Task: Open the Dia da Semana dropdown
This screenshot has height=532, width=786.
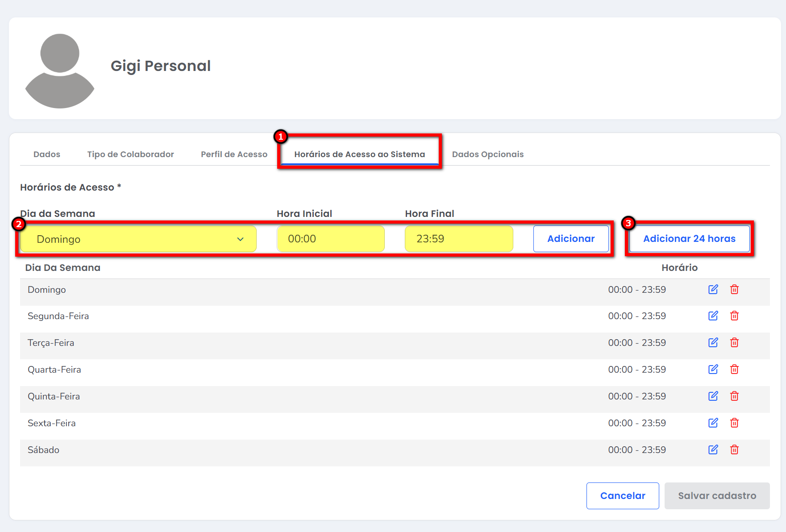Action: [138, 239]
